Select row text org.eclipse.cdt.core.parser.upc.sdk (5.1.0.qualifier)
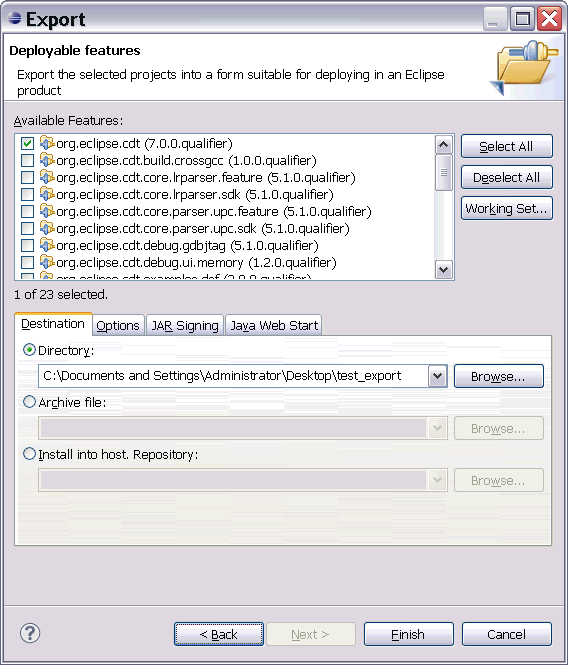568x665 pixels. 203,229
